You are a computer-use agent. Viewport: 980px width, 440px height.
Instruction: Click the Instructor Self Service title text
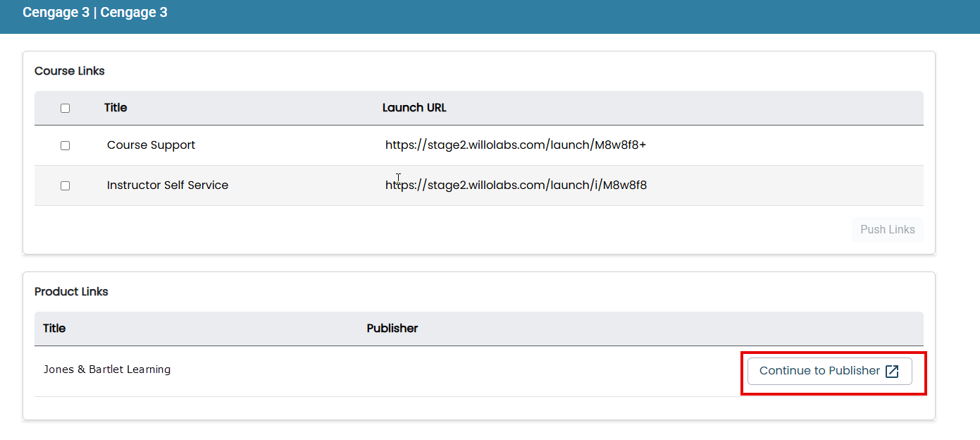pyautogui.click(x=168, y=185)
